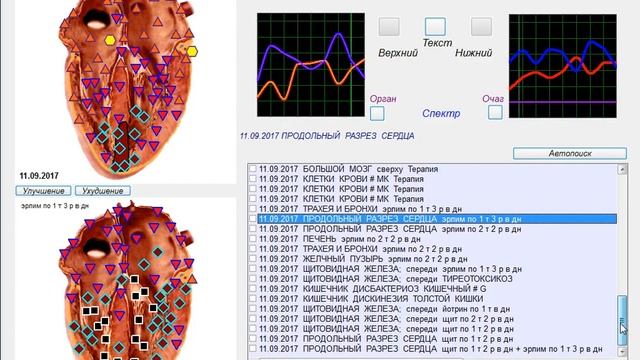
Task: Click the list scrollbar down arrow
Action: [x=622, y=351]
